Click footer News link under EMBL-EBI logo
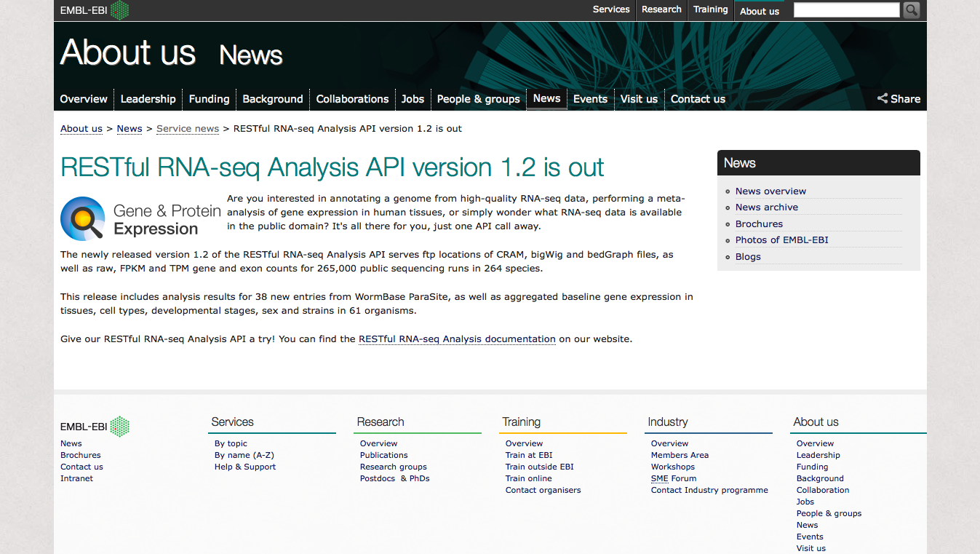Image resolution: width=980 pixels, height=554 pixels. 71,443
